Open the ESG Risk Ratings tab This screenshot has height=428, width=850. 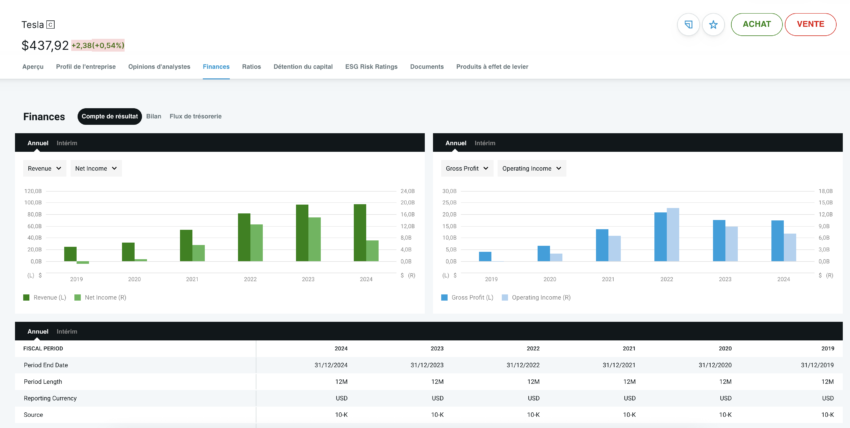[373, 67]
